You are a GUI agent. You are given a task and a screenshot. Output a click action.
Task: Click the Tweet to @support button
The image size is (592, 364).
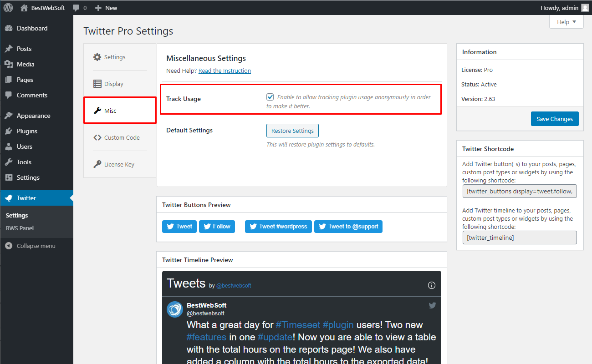(348, 227)
